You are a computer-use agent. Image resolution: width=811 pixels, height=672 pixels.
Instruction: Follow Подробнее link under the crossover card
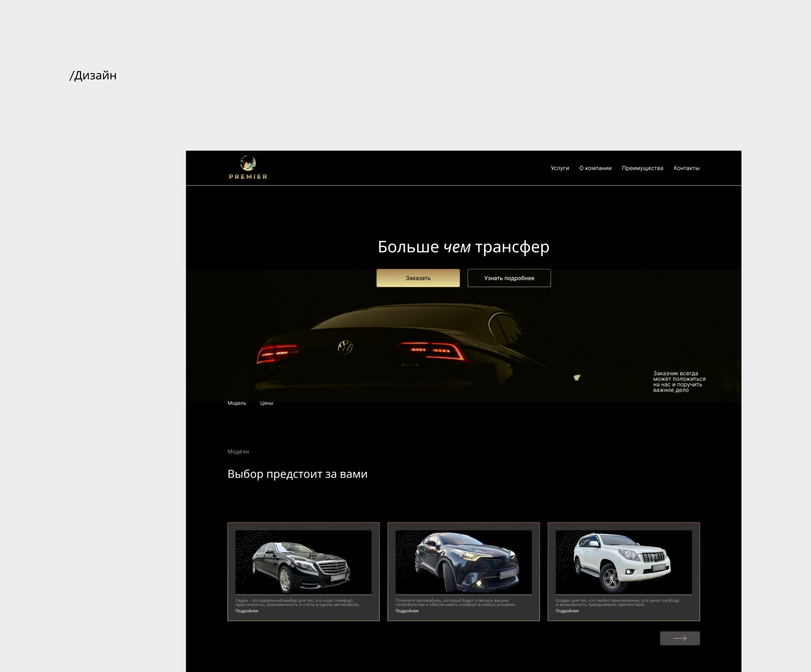[407, 611]
